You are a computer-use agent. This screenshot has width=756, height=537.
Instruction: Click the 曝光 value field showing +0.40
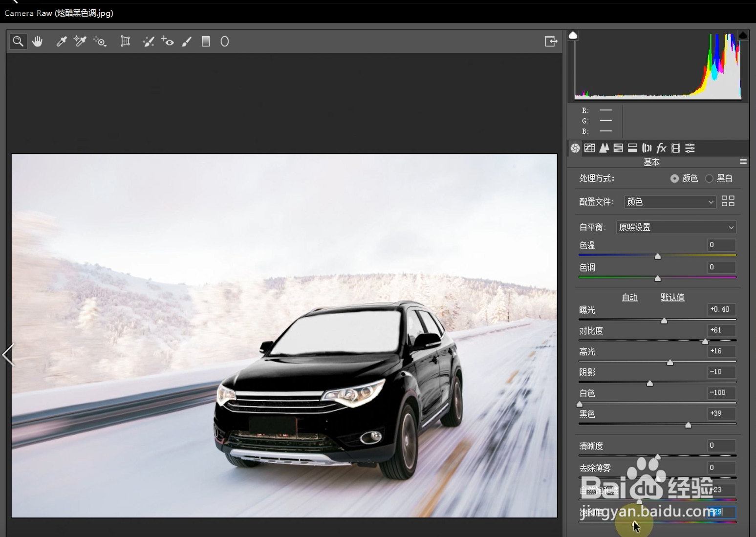point(722,309)
